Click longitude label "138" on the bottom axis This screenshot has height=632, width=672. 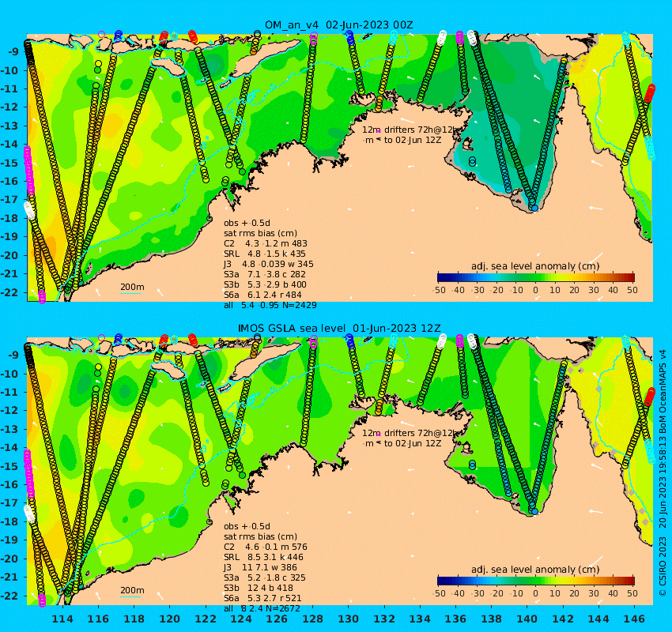[x=491, y=619]
